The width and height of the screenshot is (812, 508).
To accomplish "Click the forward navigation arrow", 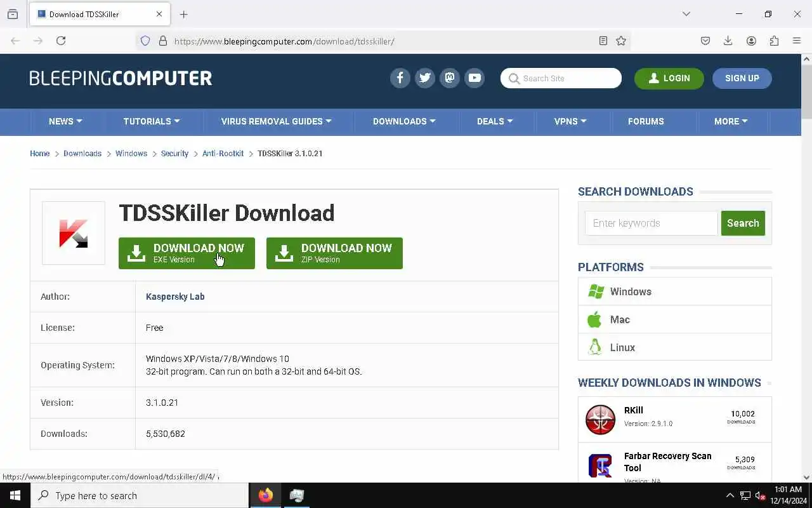I will [38, 41].
